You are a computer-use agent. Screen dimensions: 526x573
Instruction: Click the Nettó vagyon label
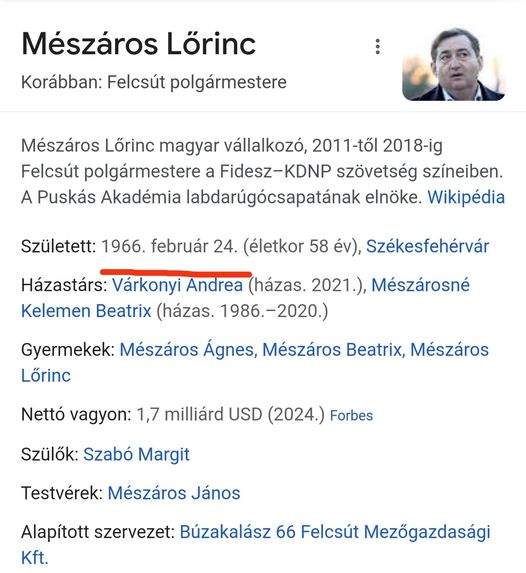click(x=76, y=415)
